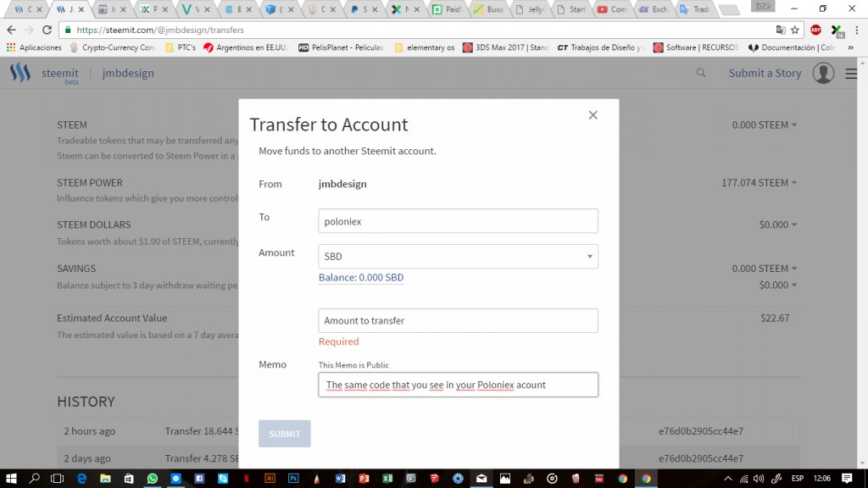
Task: Open WhatsApp from the Windows taskbar
Action: [x=153, y=479]
